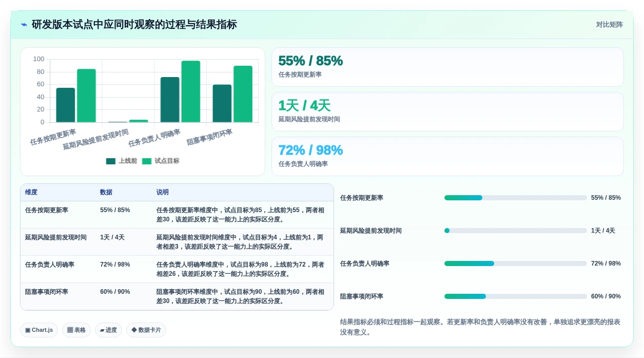The image size is (644, 358).
Task: Toggle the 试点目标 legend swatch
Action: click(147, 161)
